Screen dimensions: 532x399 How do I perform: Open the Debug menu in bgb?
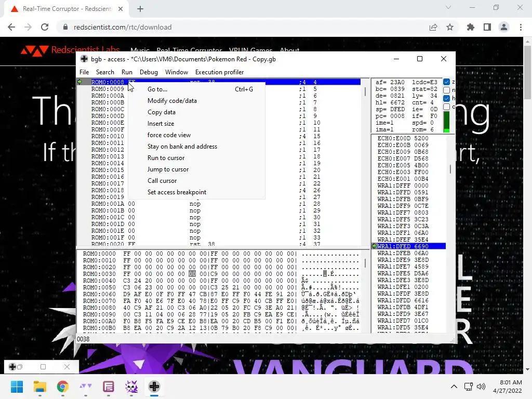pyautogui.click(x=149, y=72)
